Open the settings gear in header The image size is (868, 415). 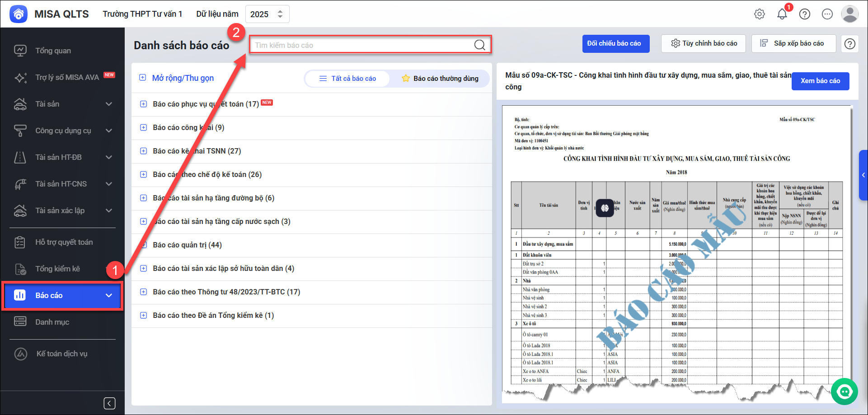click(x=760, y=14)
